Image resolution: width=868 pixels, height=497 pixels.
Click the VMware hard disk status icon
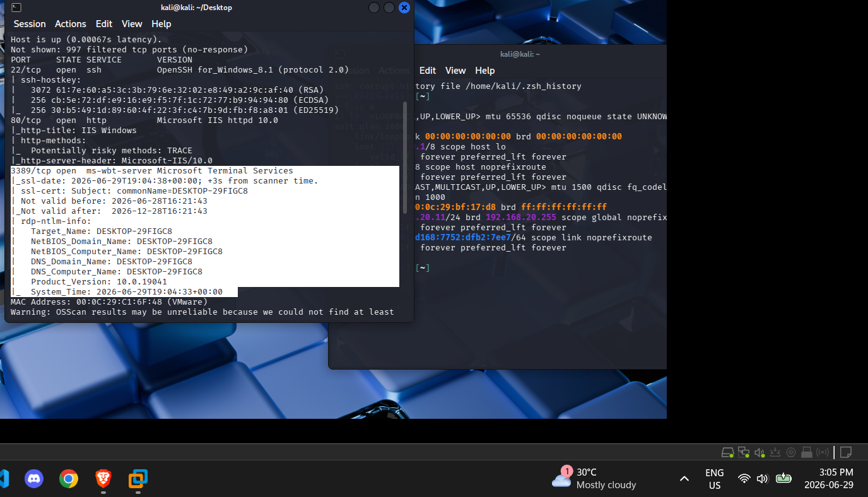[x=728, y=452]
